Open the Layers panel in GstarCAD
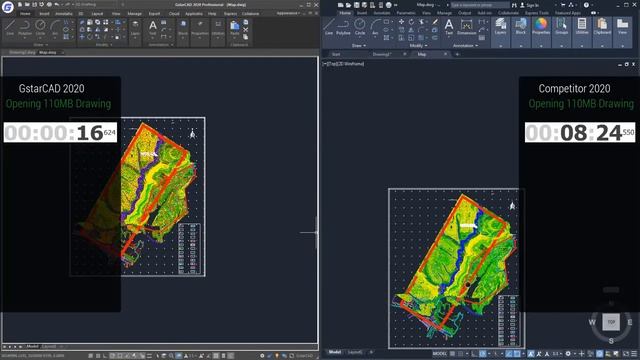Image resolution: width=640 pixels, height=360 pixels. click(x=135, y=29)
